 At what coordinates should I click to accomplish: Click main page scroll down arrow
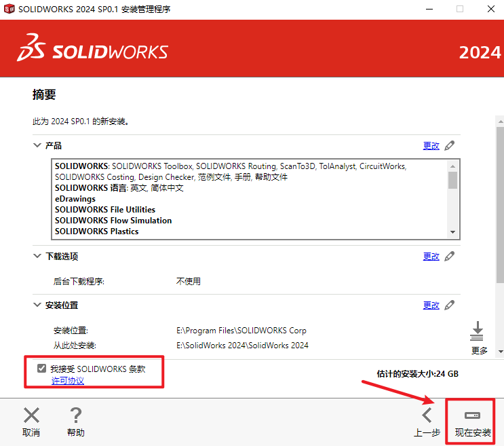coord(500,352)
